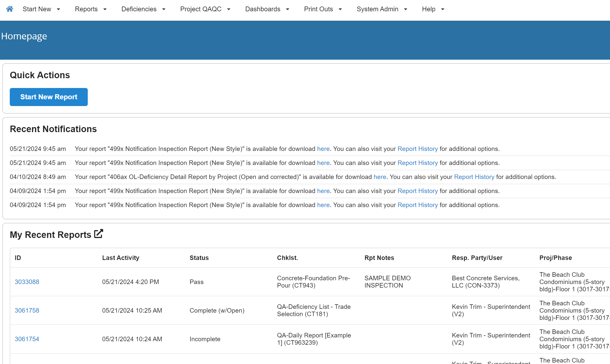Viewport: 610px width, 364px height.
Task: Open the Project QAQC menu
Action: pos(205,9)
